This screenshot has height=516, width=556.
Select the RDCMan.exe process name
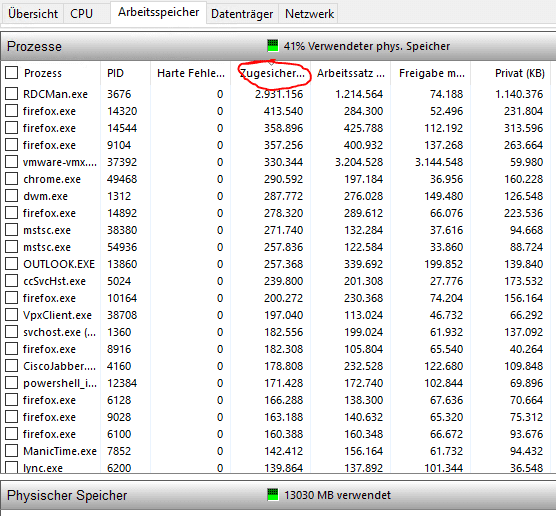click(x=55, y=94)
